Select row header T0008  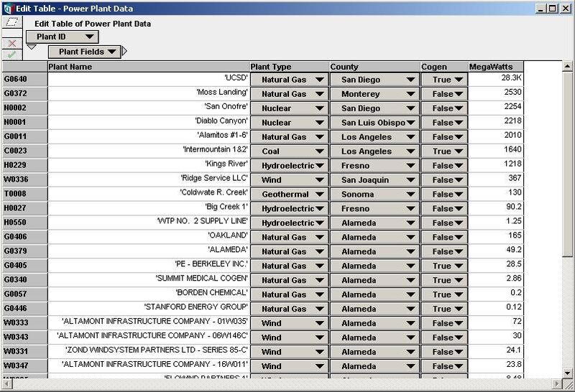pyautogui.click(x=25, y=193)
